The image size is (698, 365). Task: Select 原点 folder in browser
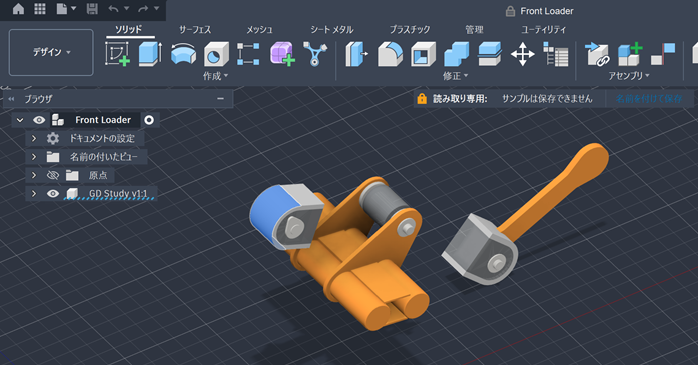[x=98, y=175]
